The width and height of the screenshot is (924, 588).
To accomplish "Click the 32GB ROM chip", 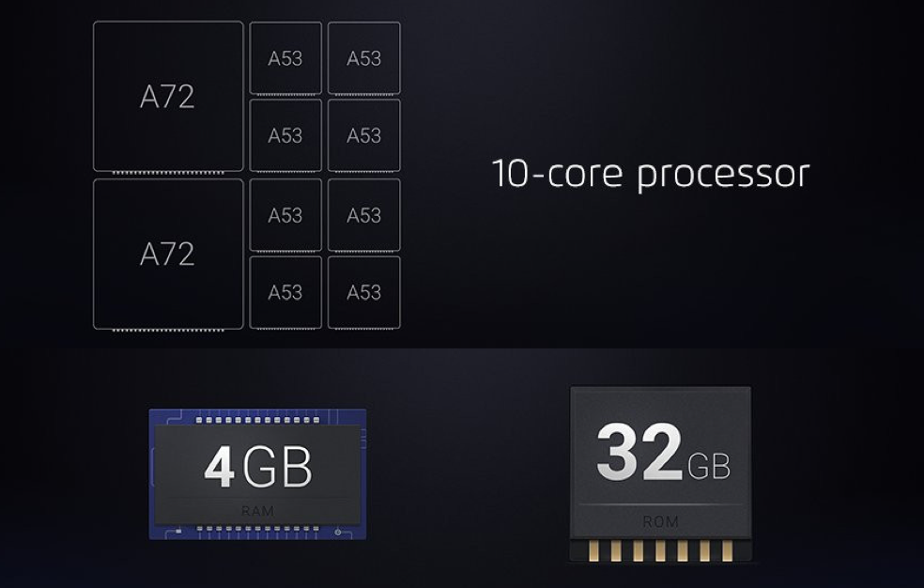I will point(660,468).
